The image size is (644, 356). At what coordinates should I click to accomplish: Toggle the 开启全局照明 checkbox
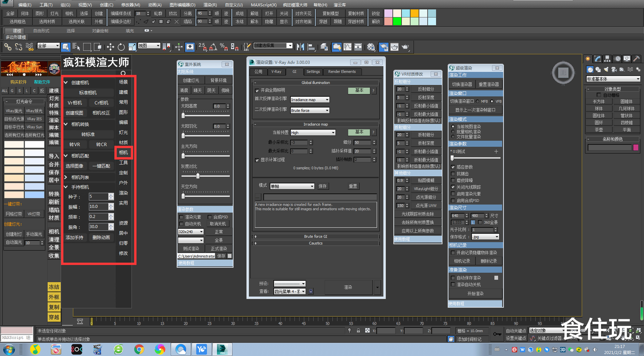[257, 90]
